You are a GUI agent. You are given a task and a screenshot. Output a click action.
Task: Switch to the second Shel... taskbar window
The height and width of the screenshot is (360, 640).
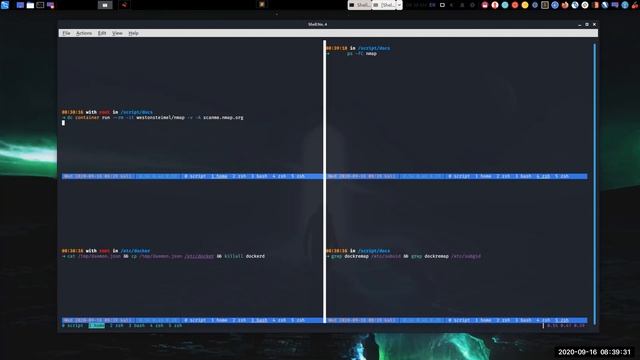(384, 5)
